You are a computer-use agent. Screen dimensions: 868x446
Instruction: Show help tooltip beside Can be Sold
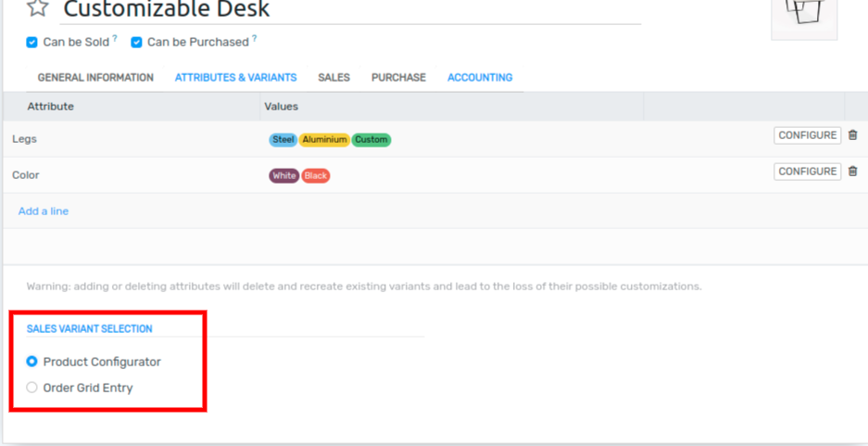pos(115,40)
